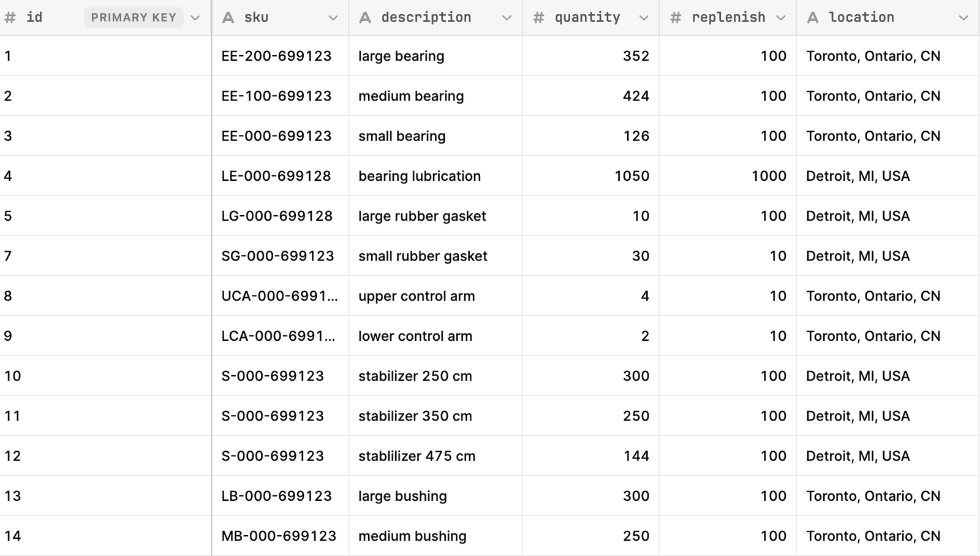Image resolution: width=980 pixels, height=556 pixels.
Task: Select location cell of large bearing row
Action: point(888,56)
